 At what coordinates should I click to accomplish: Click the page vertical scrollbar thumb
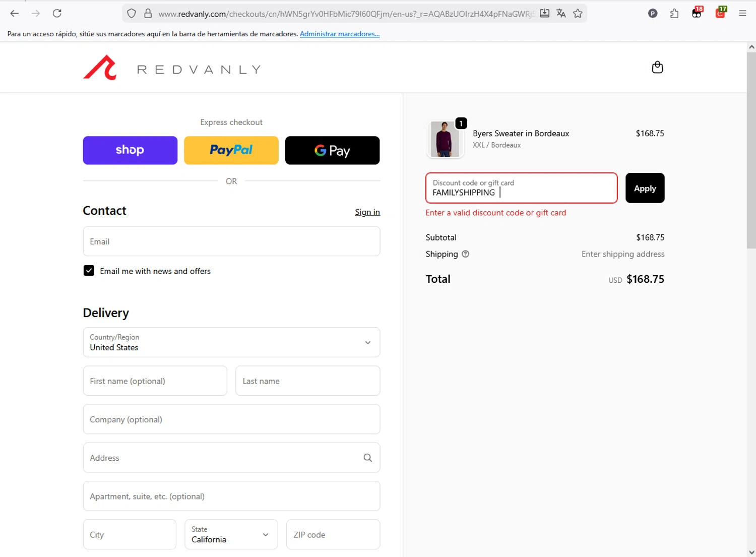(751, 150)
